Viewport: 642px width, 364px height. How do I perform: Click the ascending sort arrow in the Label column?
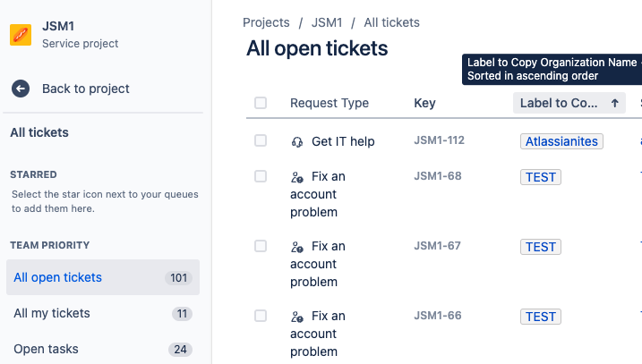[615, 104]
